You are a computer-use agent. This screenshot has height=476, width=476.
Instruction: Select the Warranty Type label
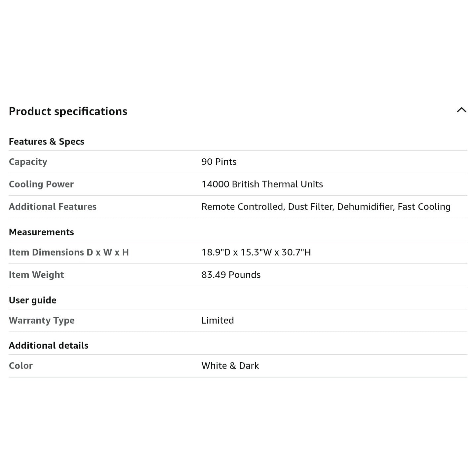click(42, 320)
